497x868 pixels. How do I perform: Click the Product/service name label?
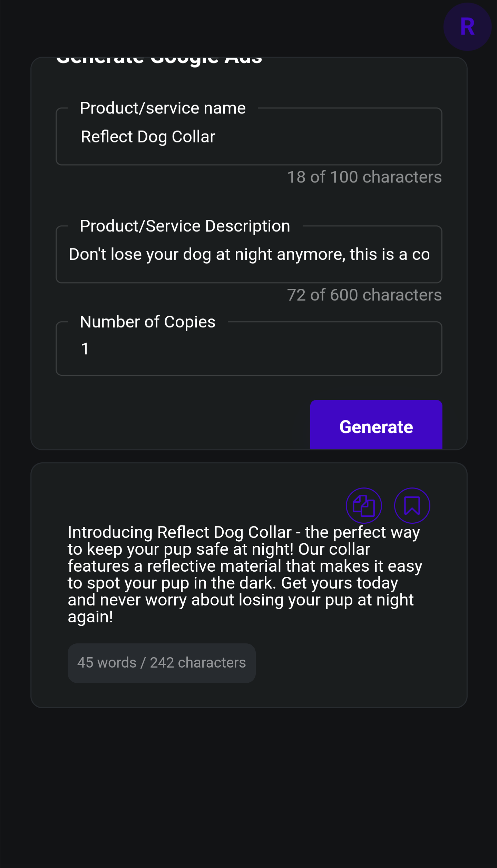(x=163, y=108)
